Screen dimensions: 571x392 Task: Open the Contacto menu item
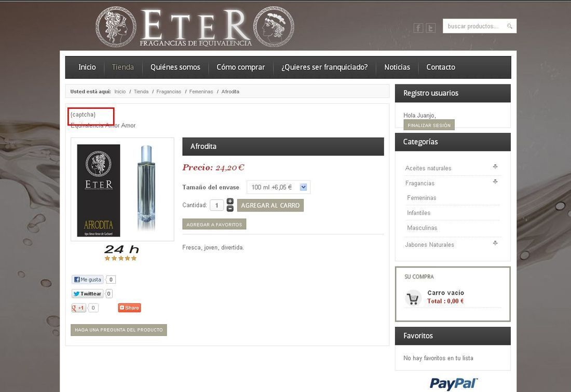pyautogui.click(x=441, y=67)
